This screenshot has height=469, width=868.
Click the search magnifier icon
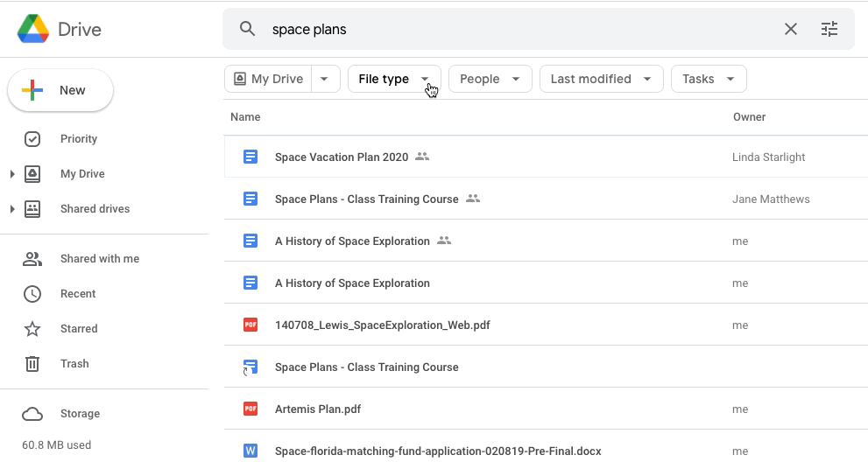[248, 29]
